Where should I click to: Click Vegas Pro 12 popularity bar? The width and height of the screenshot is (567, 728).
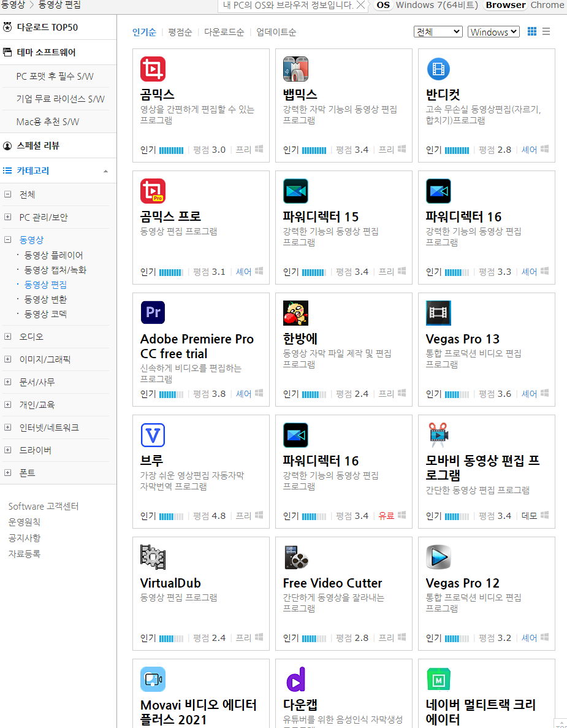(x=457, y=638)
